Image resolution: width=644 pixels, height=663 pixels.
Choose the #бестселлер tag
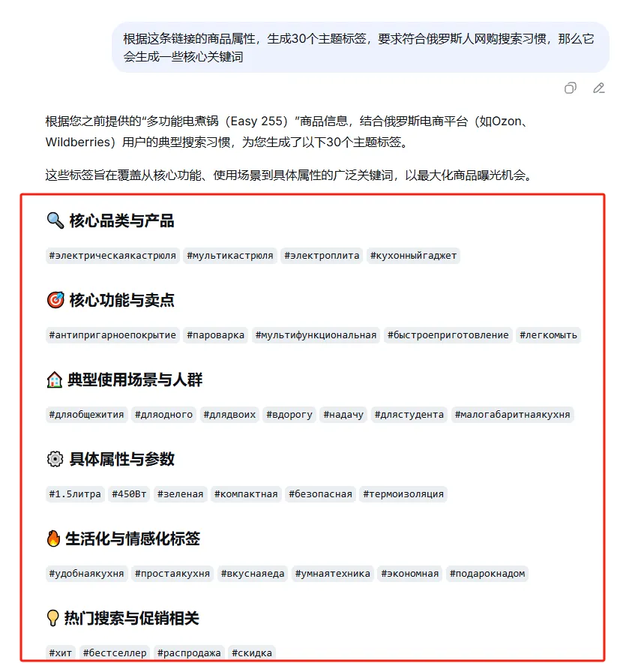(x=115, y=653)
